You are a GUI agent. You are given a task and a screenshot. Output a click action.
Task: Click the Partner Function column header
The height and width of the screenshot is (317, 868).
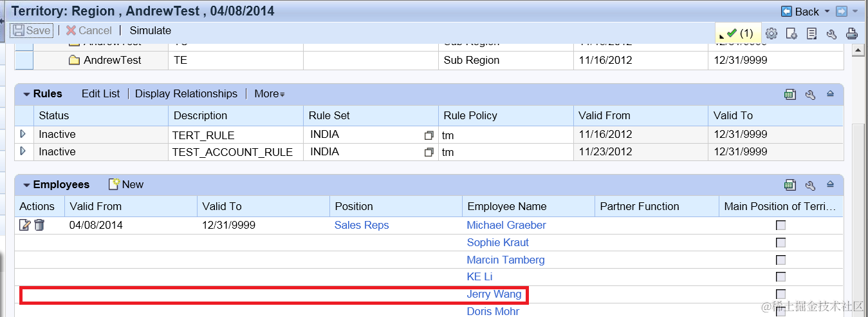[657, 206]
